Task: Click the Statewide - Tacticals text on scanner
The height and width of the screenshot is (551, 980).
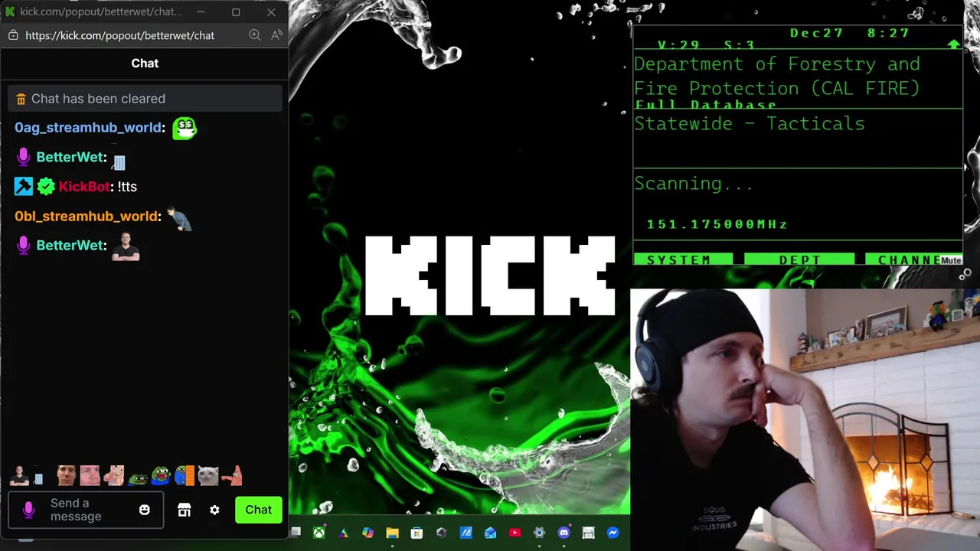Action: pyautogui.click(x=750, y=124)
